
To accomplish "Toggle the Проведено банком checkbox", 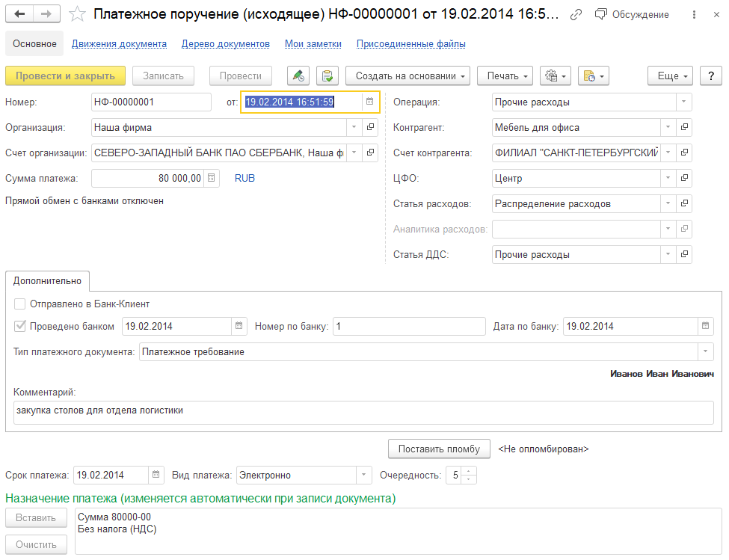I will coord(19,326).
